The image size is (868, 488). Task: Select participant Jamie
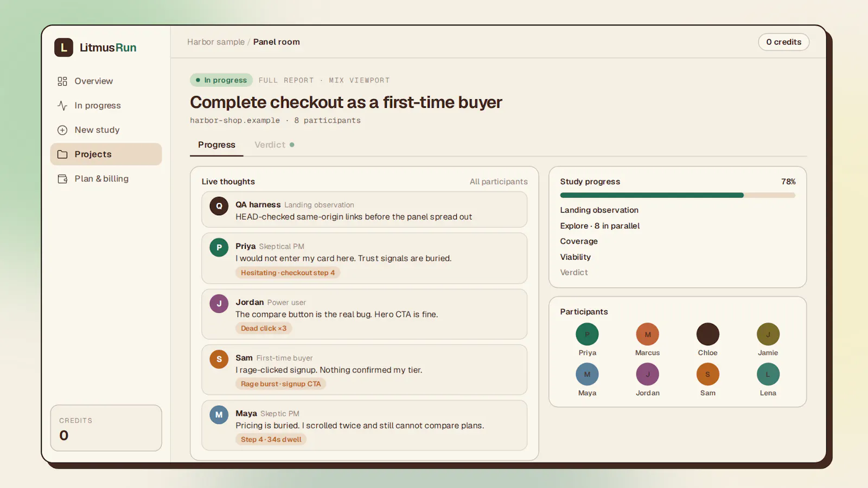click(x=768, y=339)
